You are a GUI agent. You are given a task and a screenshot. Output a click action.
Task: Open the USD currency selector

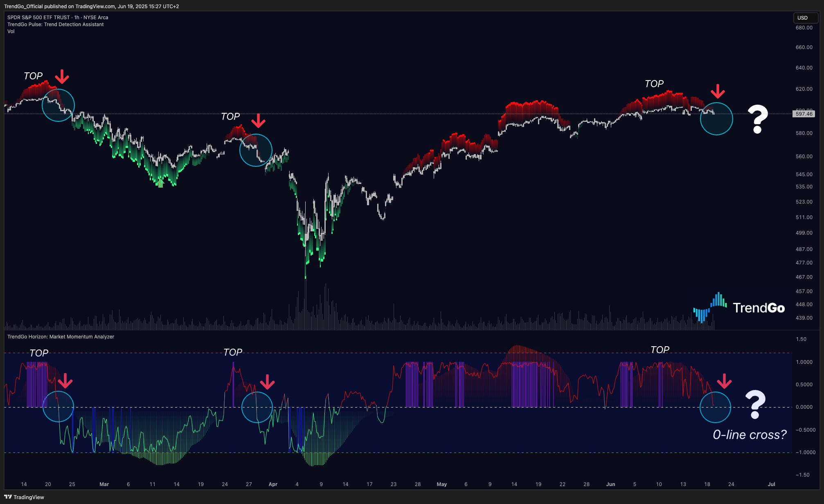[x=805, y=18]
